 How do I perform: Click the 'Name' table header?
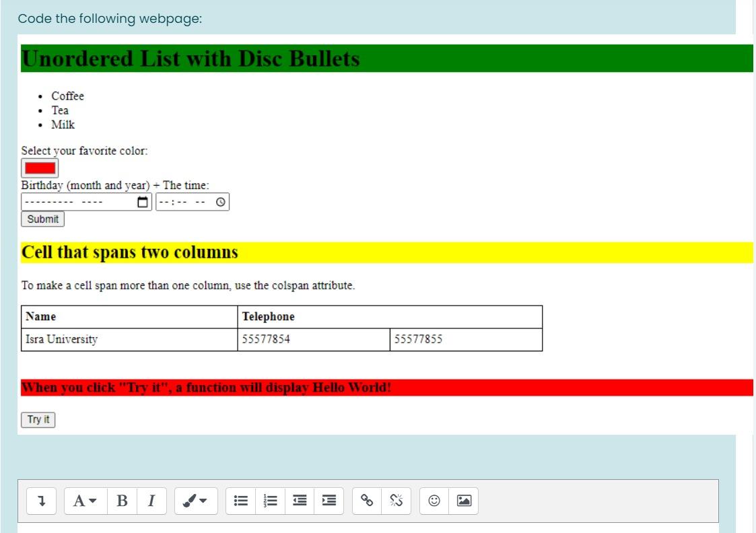coord(129,316)
